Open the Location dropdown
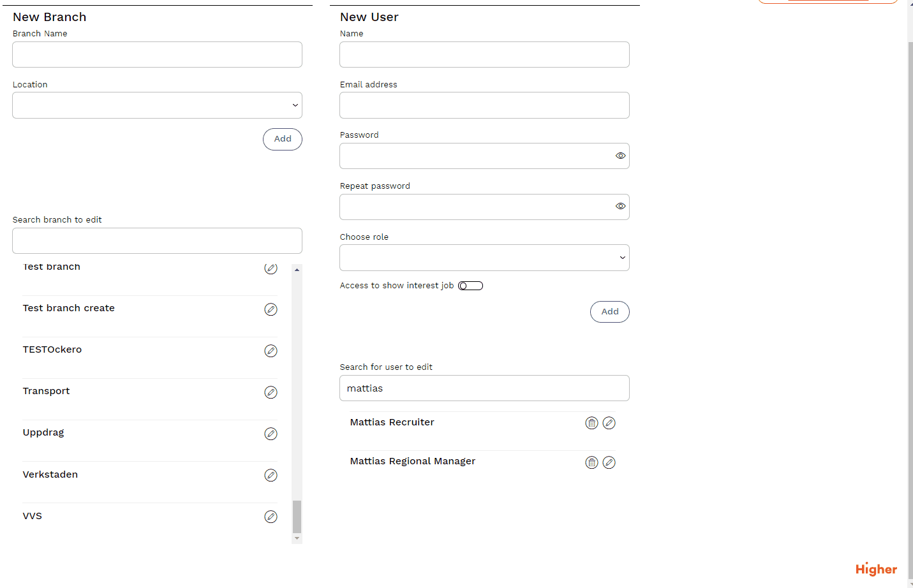Screen dimensions: 913x588 click(x=157, y=105)
